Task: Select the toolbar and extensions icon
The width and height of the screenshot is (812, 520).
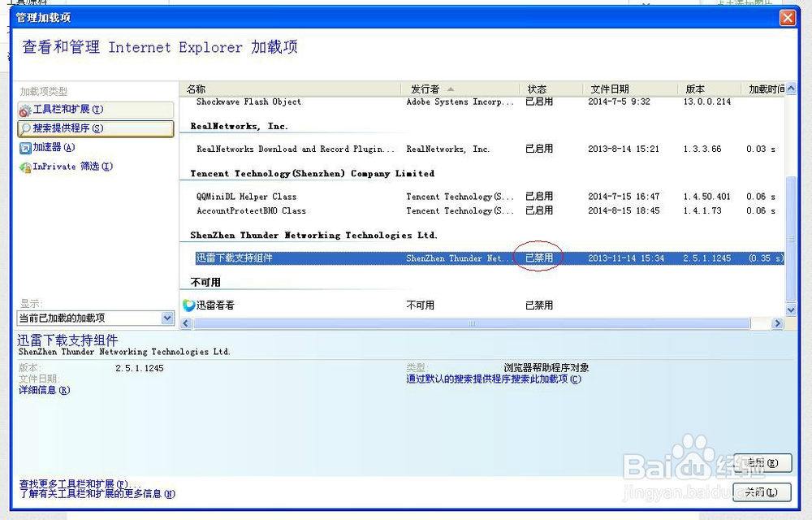Action: pos(25,110)
